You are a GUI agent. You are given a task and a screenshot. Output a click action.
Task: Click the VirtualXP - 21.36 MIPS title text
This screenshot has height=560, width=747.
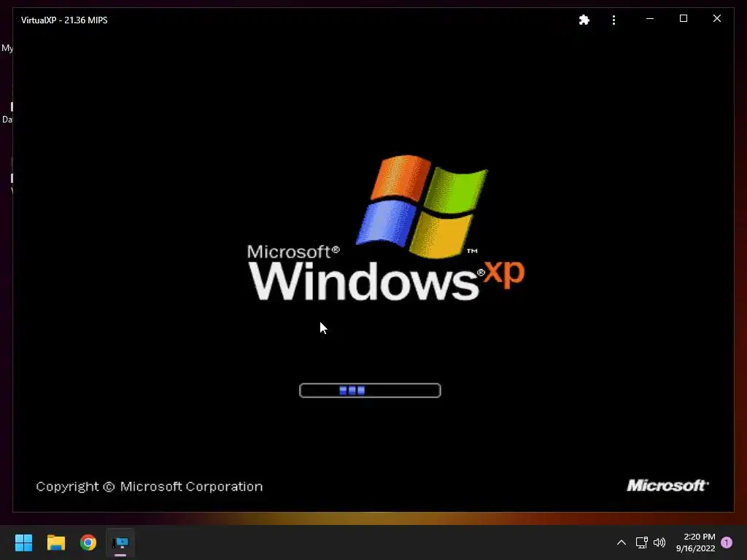[x=64, y=20]
